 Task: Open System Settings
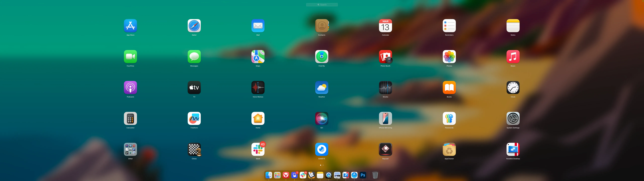[513, 118]
